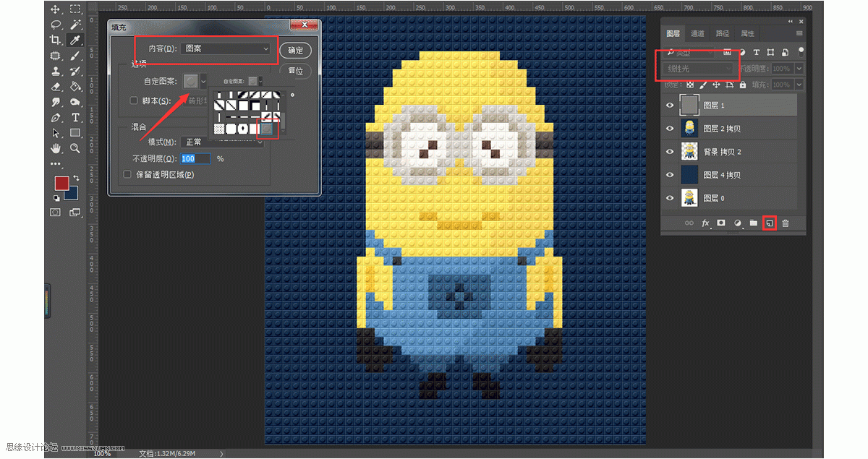This screenshot has height=459, width=868.
Task: Click the 确定 button
Action: [296, 51]
